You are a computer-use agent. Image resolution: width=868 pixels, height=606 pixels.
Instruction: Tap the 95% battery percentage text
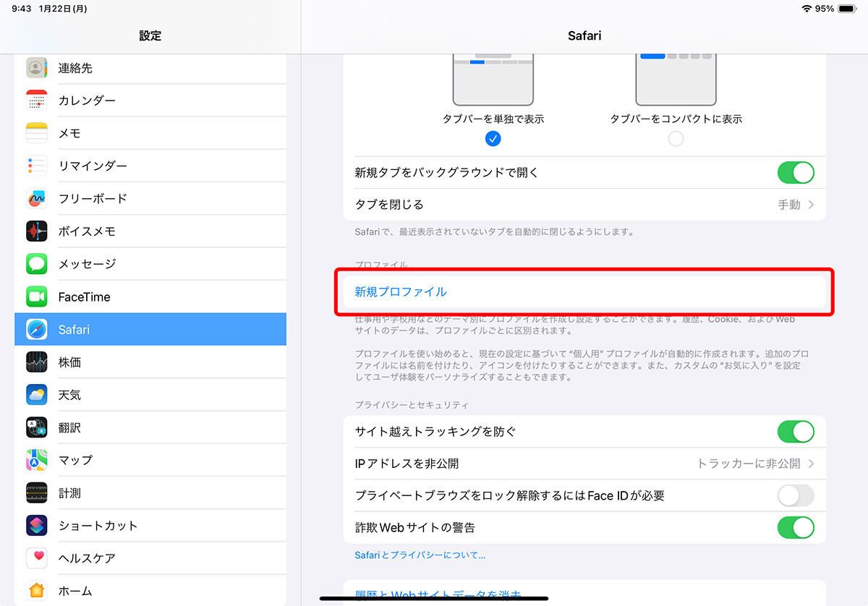pyautogui.click(x=825, y=9)
